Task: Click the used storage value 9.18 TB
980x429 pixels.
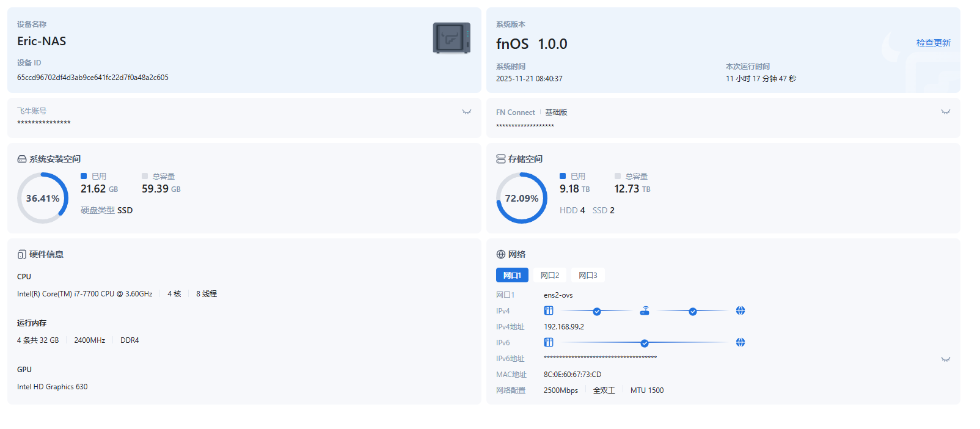Action: click(575, 189)
